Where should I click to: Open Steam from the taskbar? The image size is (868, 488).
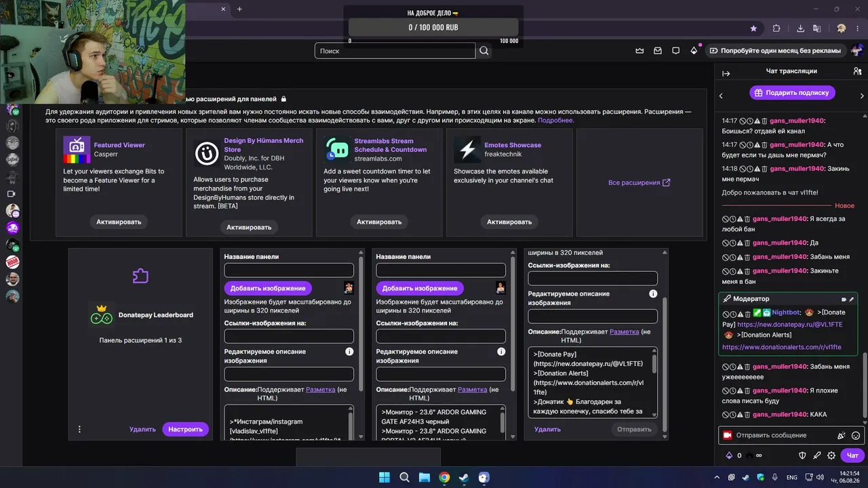click(464, 477)
